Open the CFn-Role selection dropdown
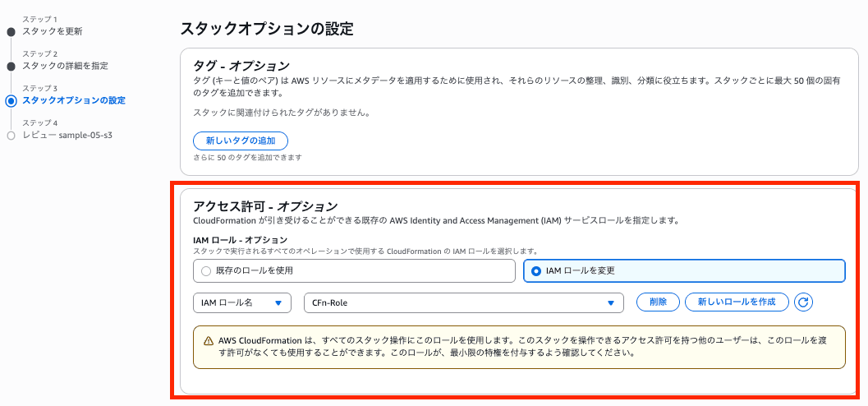This screenshot has width=868, height=406. tap(464, 302)
